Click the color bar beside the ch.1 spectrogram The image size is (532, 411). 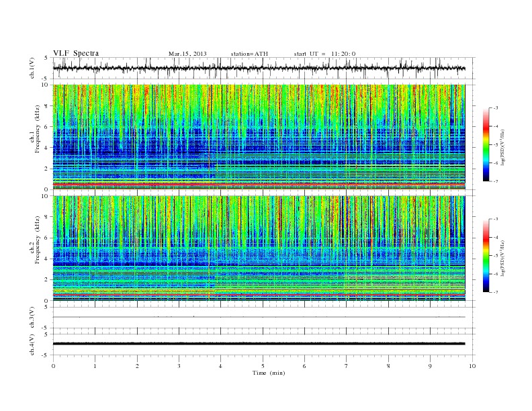486,144
